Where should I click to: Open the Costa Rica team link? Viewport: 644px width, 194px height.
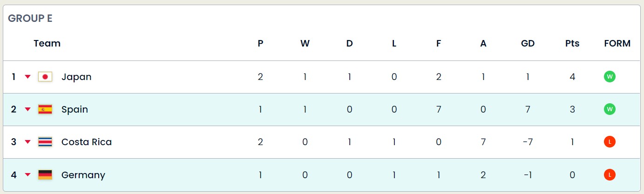(87, 142)
